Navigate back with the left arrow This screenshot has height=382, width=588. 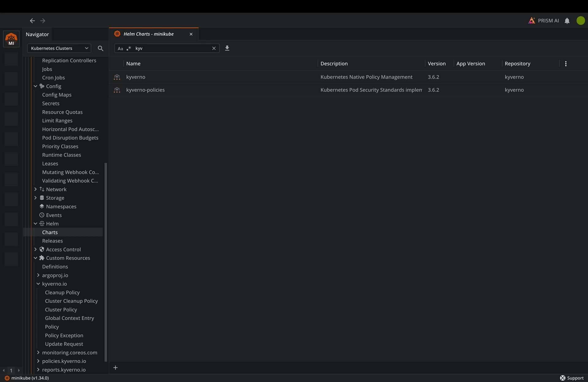[x=32, y=21]
